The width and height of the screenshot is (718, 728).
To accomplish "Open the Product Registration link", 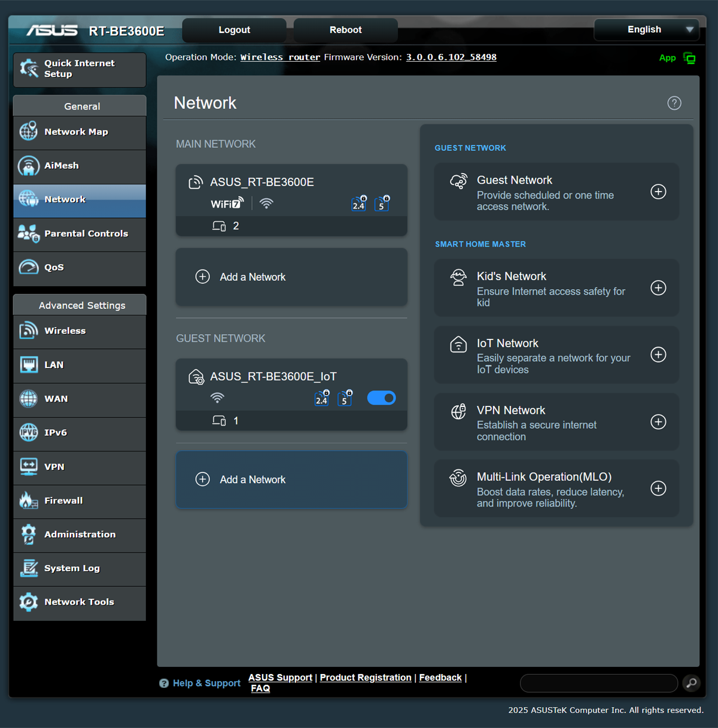I will (366, 678).
